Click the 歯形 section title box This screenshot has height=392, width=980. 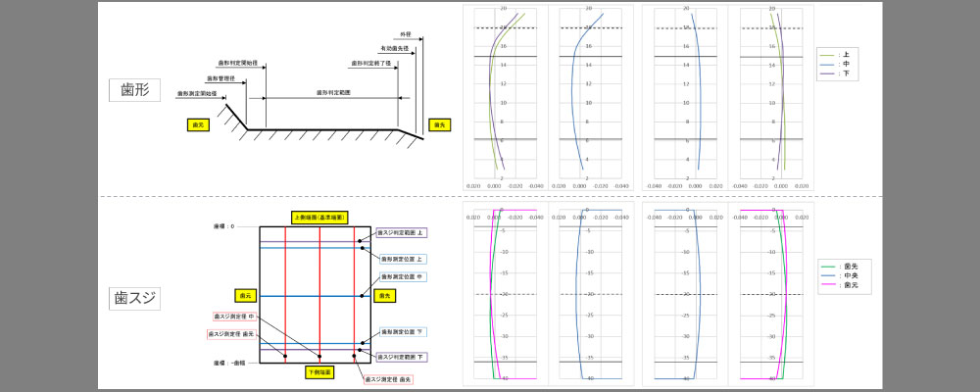click(x=134, y=91)
